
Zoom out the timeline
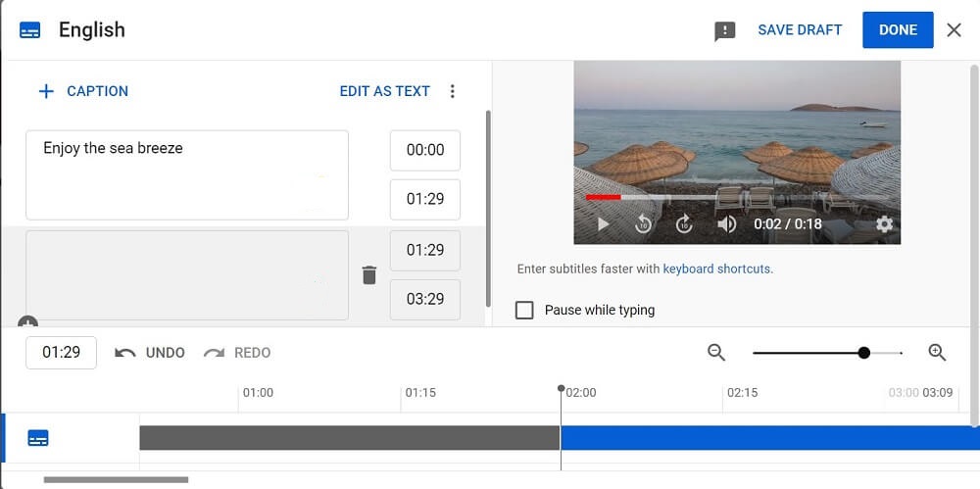click(x=716, y=353)
